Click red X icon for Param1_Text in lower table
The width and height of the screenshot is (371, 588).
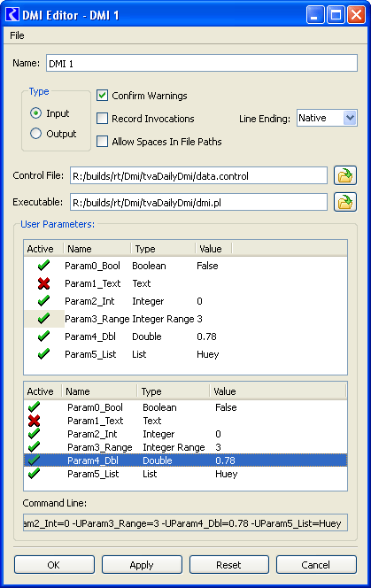click(35, 421)
